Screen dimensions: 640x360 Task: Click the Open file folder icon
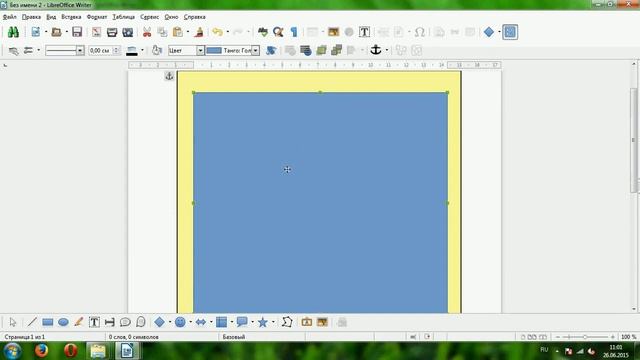point(56,32)
